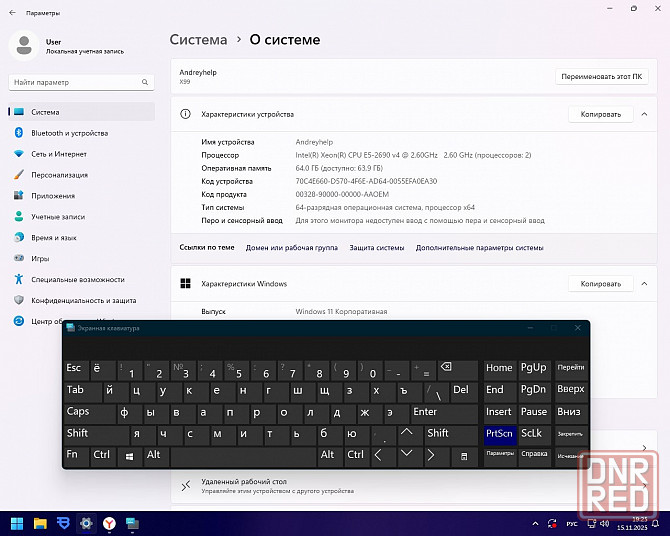Tap the left arrow key on keyboard
This screenshot has height=536, width=670.
(x=383, y=457)
